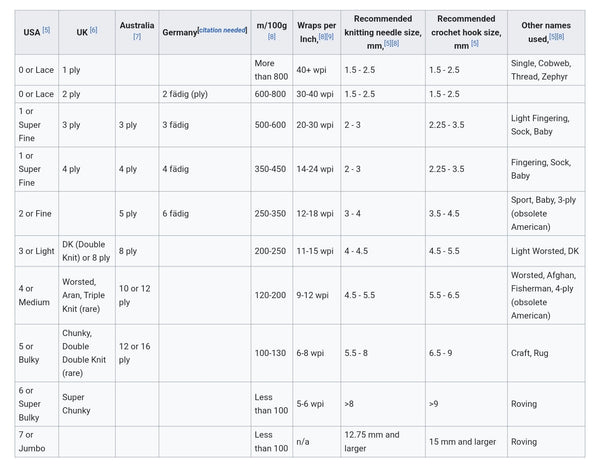Select the 'DK (Double Knit) or 8 ply' cell

86,251
